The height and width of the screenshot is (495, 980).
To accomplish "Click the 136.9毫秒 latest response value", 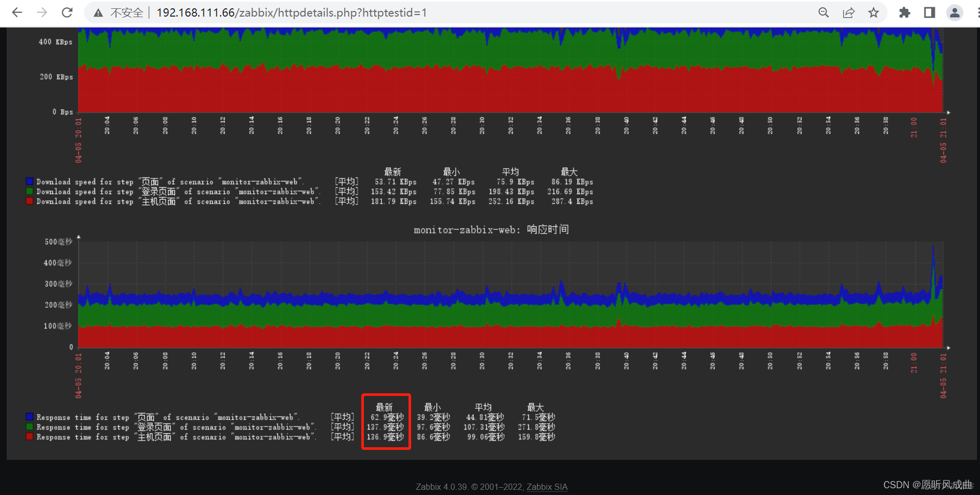I will coord(385,437).
